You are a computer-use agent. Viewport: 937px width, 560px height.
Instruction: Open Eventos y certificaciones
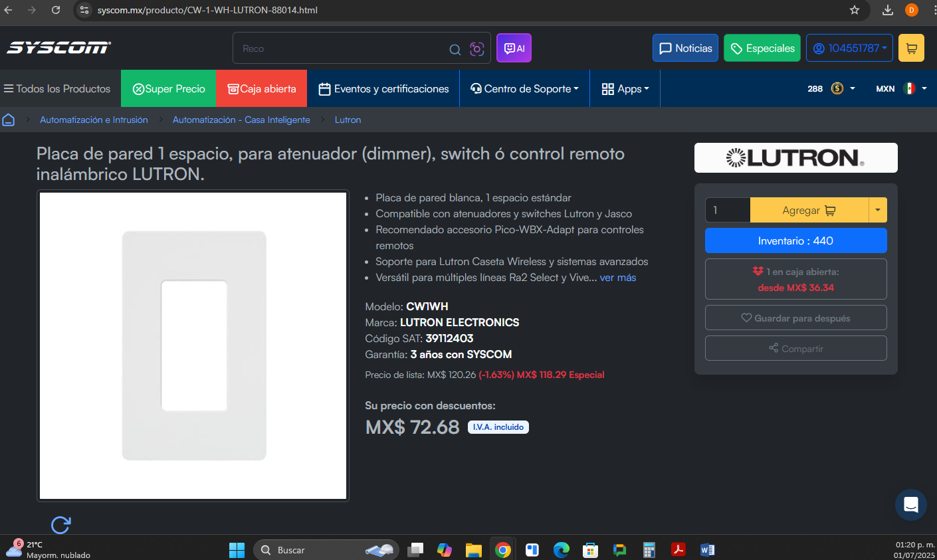click(x=383, y=88)
